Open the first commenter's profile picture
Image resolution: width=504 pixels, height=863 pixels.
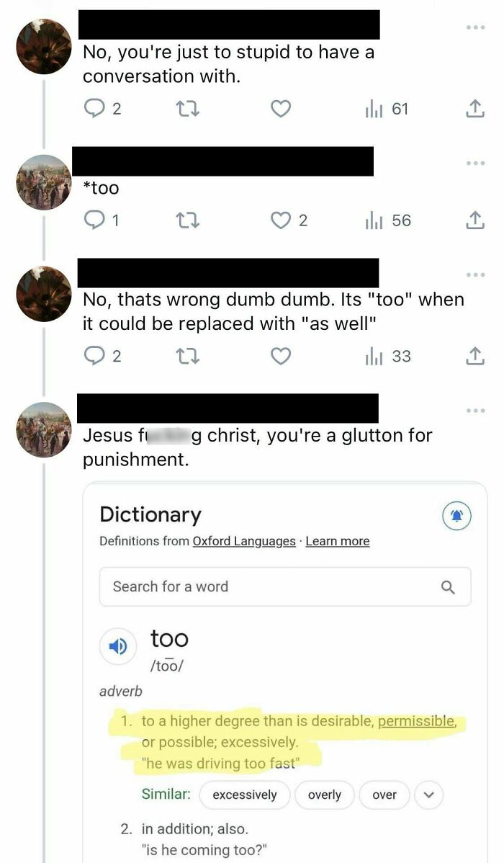pos(43,48)
